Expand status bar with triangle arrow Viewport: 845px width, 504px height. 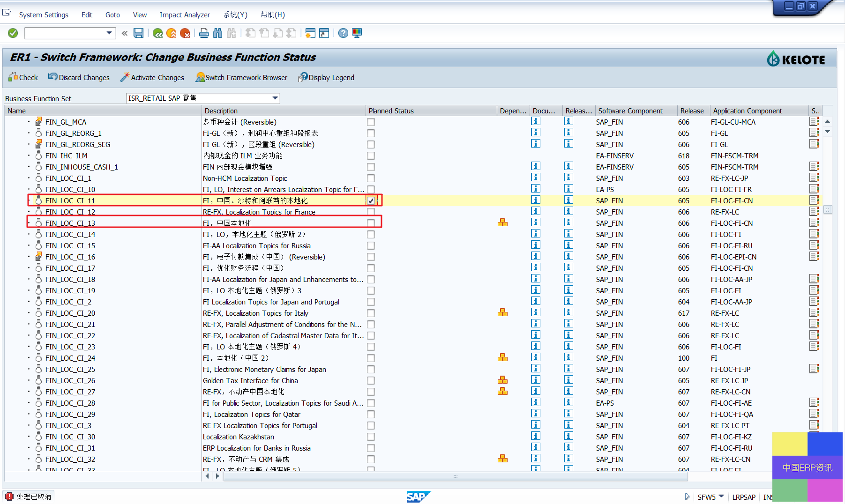click(687, 497)
